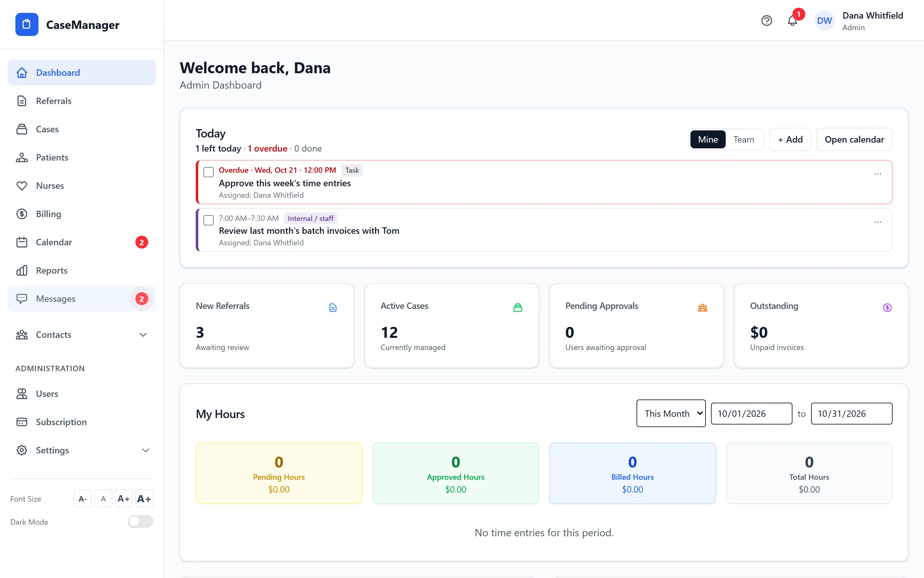Viewport: 924px width, 578px height.
Task: Check off Approve this week's time entries
Action: (209, 172)
